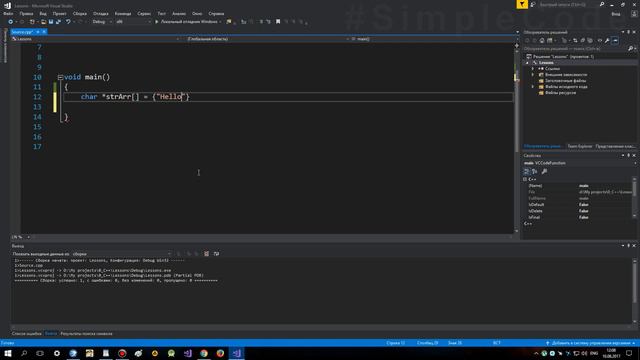Screen dimensions: 640x360
Task: Click the Save All icon in toolbar
Action: coord(58,22)
